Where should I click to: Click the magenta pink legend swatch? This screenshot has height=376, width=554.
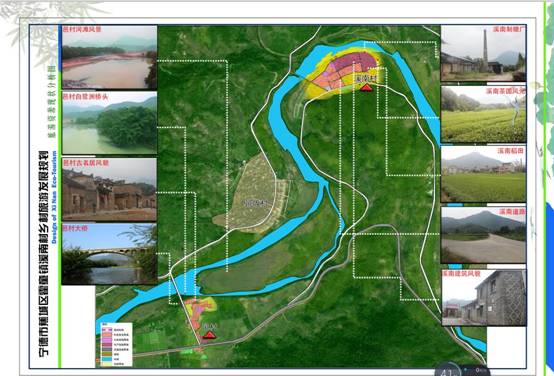coord(107,340)
